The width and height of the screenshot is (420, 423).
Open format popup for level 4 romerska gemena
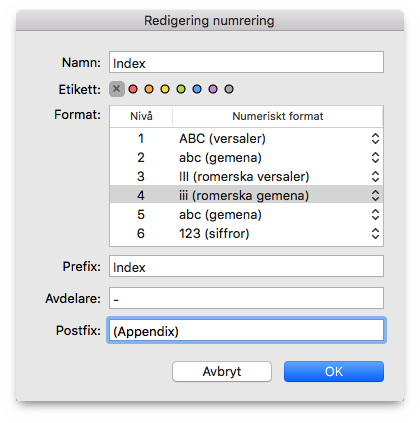[375, 195]
